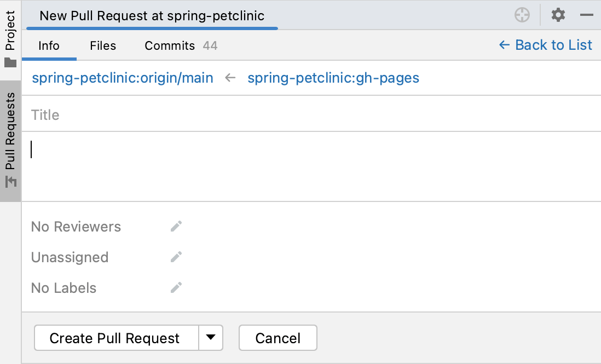Viewport: 601px width, 364px height.
Task: Click the New Pull Request title text
Action: point(152,15)
